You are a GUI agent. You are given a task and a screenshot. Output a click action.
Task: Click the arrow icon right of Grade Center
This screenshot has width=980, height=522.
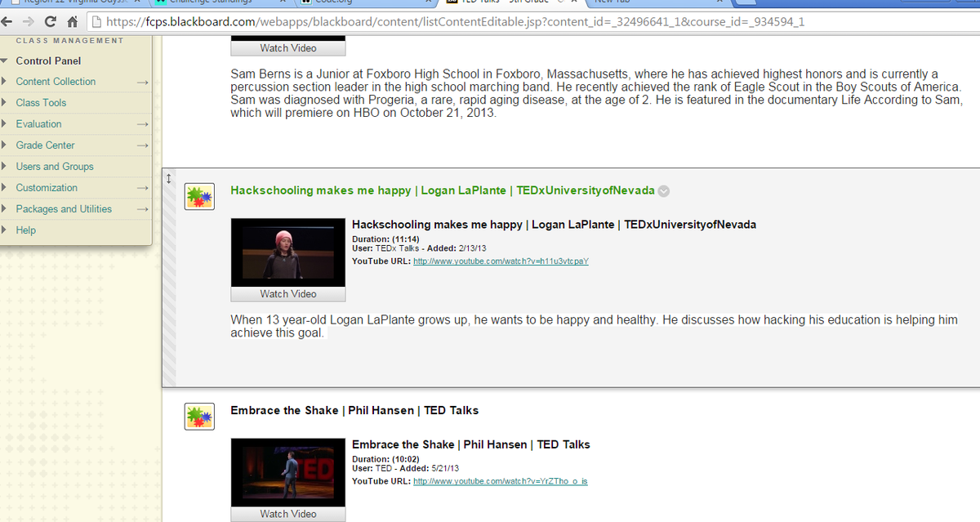coord(142,145)
